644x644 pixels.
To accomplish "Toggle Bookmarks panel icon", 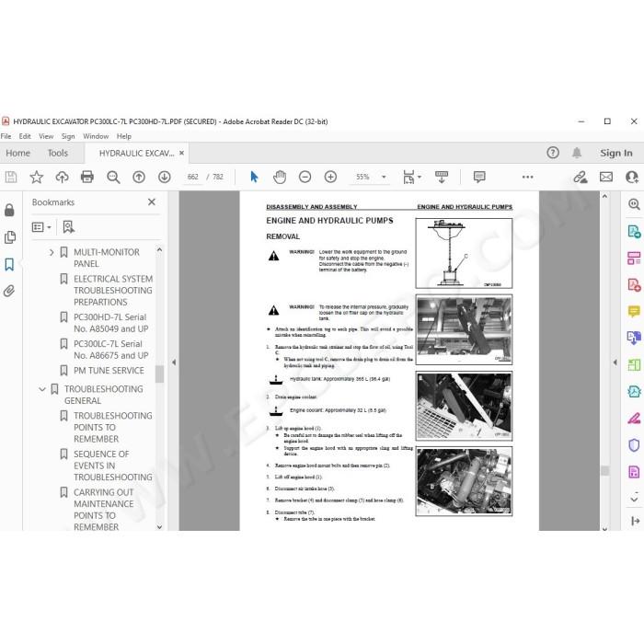I will point(9,264).
